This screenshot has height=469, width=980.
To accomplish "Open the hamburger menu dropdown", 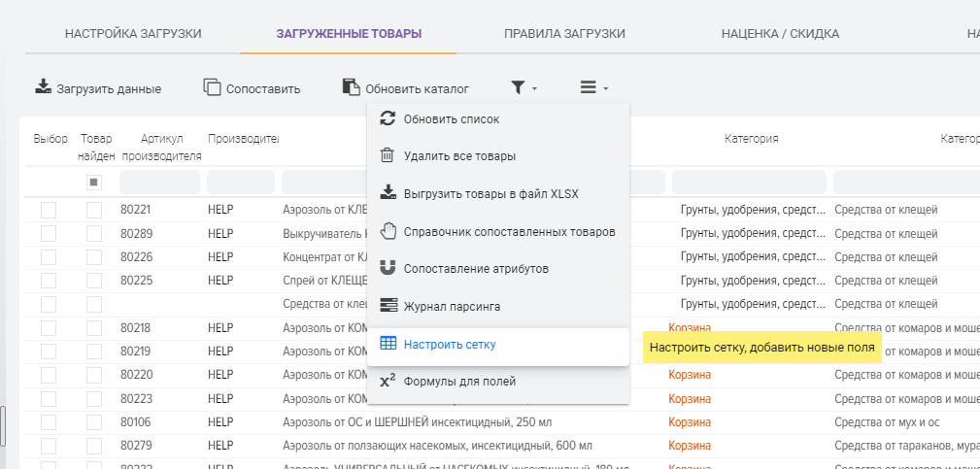I will [x=593, y=88].
